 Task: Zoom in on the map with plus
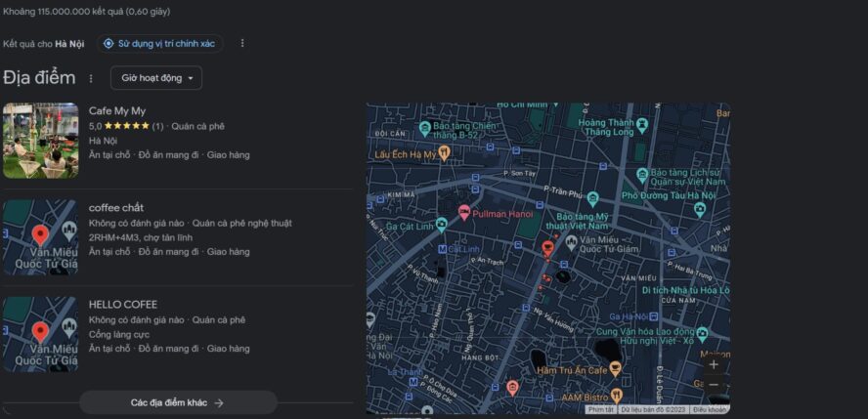(714, 365)
